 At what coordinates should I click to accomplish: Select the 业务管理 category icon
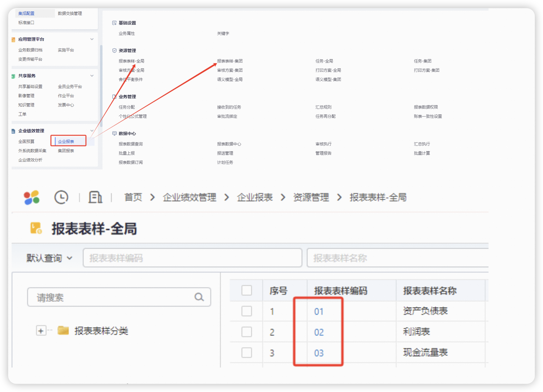(x=114, y=96)
